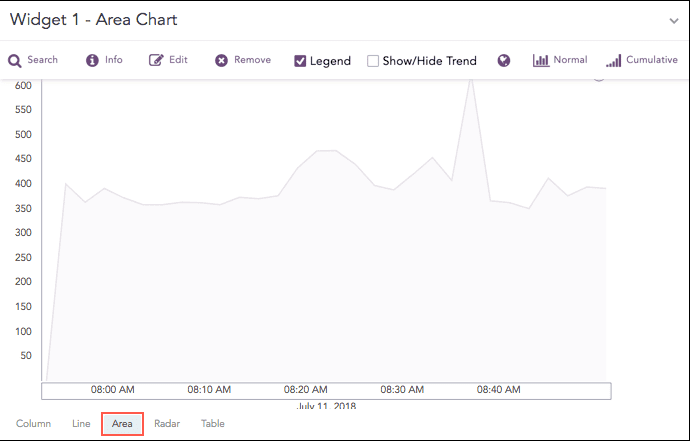Image resolution: width=690 pixels, height=441 pixels.
Task: Click the Search magnifier icon
Action: click(x=15, y=61)
